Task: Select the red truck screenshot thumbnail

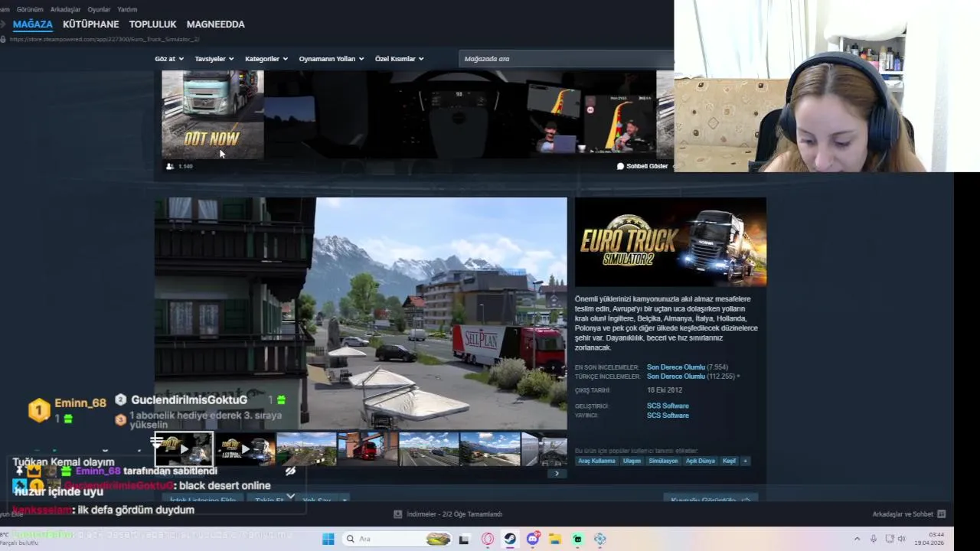Action: pyautogui.click(x=367, y=449)
